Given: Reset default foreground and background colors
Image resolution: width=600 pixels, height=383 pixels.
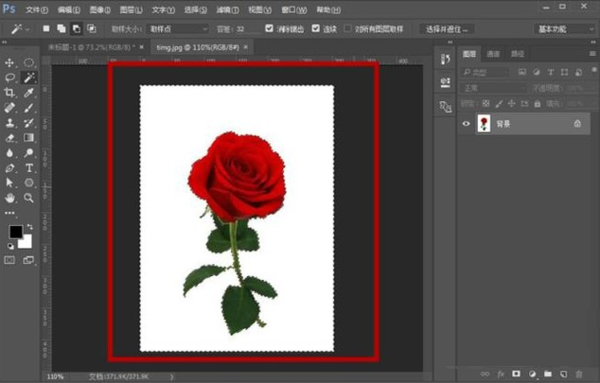Looking at the screenshot, I should pos(10,246).
